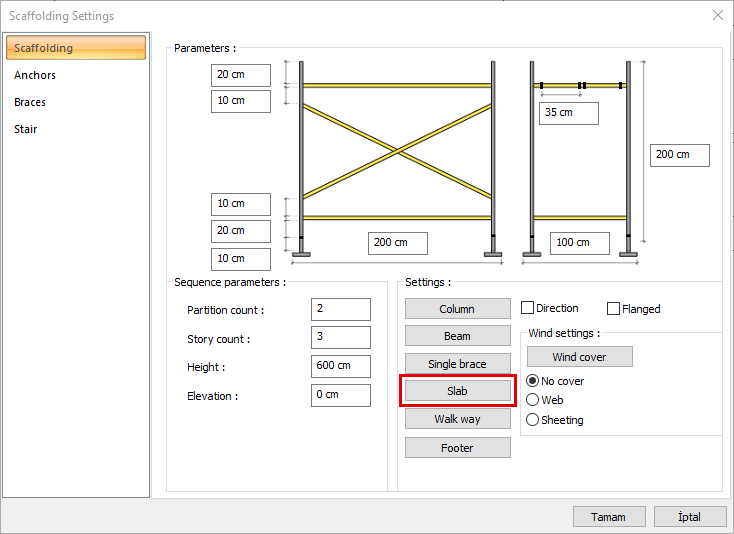Open the Beam settings
Viewport: 734px width, 534px height.
click(457, 337)
